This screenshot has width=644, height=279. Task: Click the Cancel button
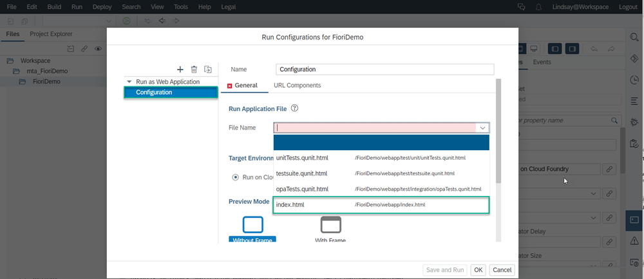[502, 270]
